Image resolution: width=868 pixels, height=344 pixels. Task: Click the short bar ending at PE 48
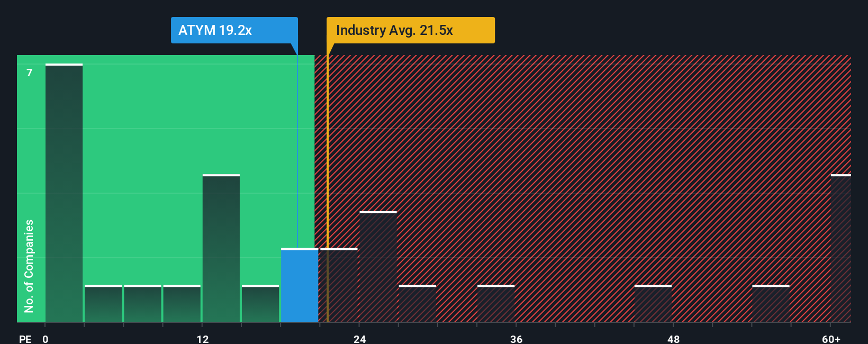tap(653, 303)
